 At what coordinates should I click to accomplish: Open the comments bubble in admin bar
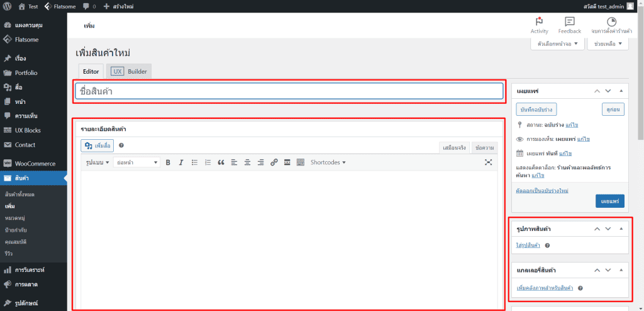89,6
